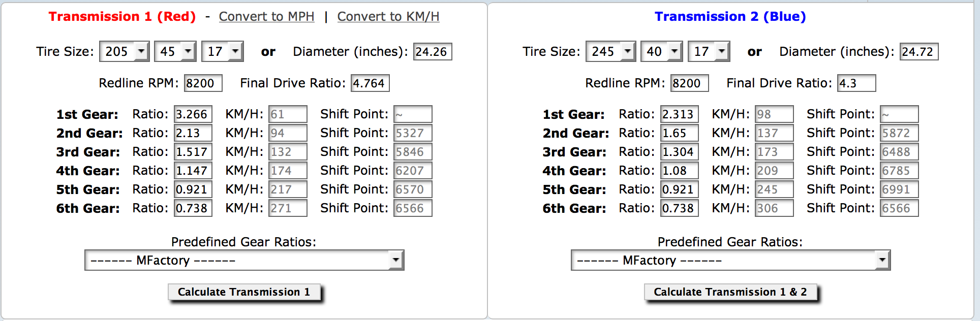The width and height of the screenshot is (980, 321).
Task: Click Transmission 2 shift point 5872
Action: click(899, 133)
